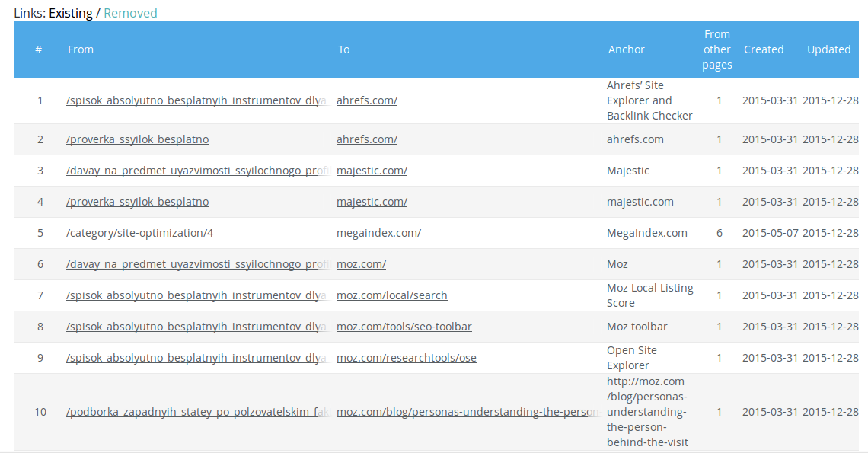Open row 3 /davay_na_predmet_uyazvimosti source link
Viewport: 868px width, 453px height.
click(x=197, y=171)
